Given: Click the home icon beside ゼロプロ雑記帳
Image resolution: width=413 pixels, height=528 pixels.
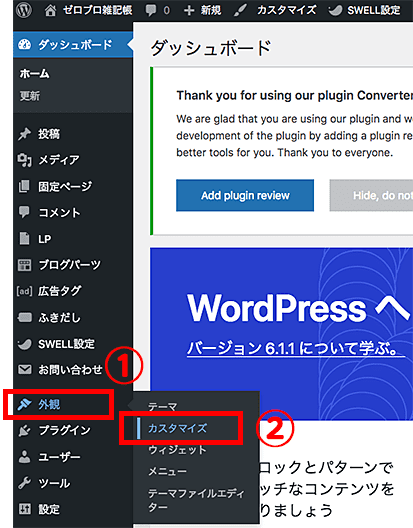Looking at the screenshot, I should coord(51,10).
